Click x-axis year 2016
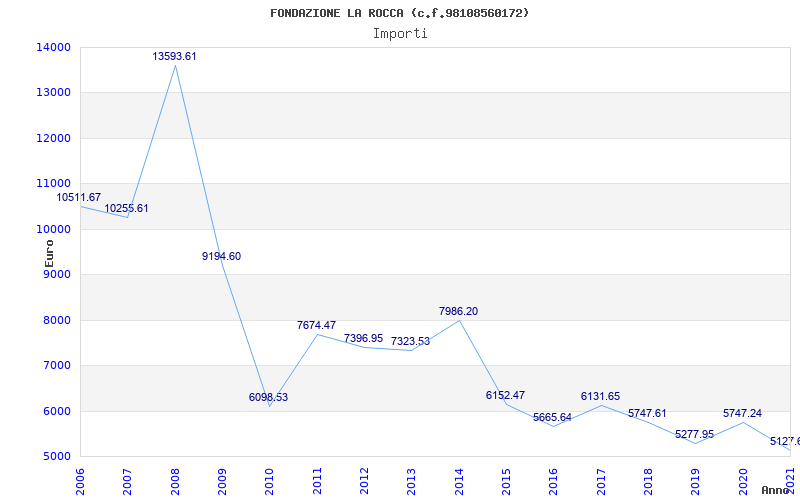 point(554,482)
